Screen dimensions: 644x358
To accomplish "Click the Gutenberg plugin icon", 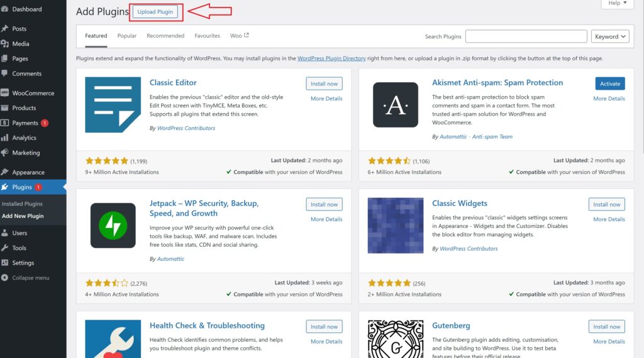I will pyautogui.click(x=395, y=339).
